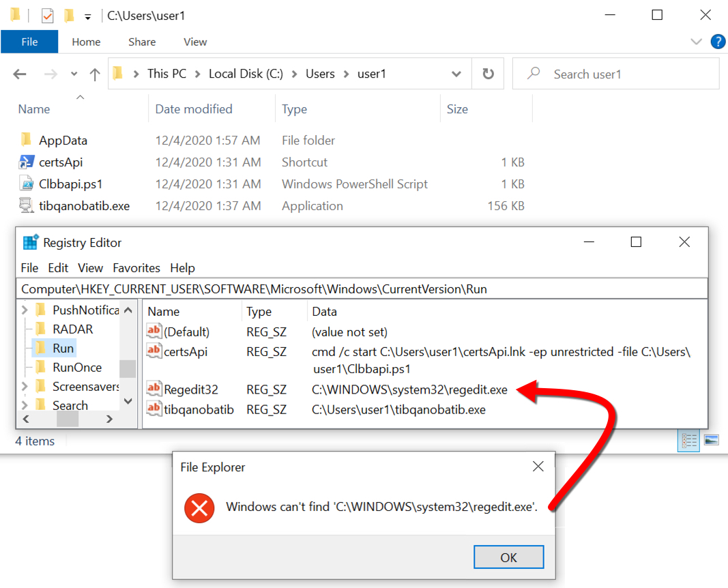Viewport: 728px width, 588px height.
Task: Refresh the folder with the refresh icon
Action: (x=488, y=74)
